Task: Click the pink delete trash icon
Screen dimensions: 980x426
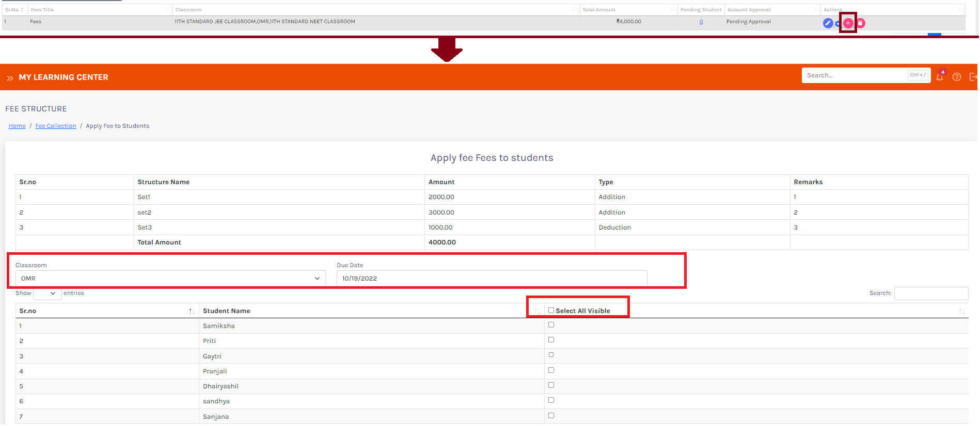Action: point(861,23)
